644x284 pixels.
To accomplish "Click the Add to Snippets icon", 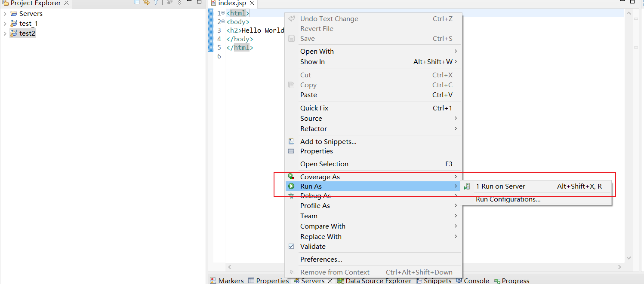I will tap(291, 141).
